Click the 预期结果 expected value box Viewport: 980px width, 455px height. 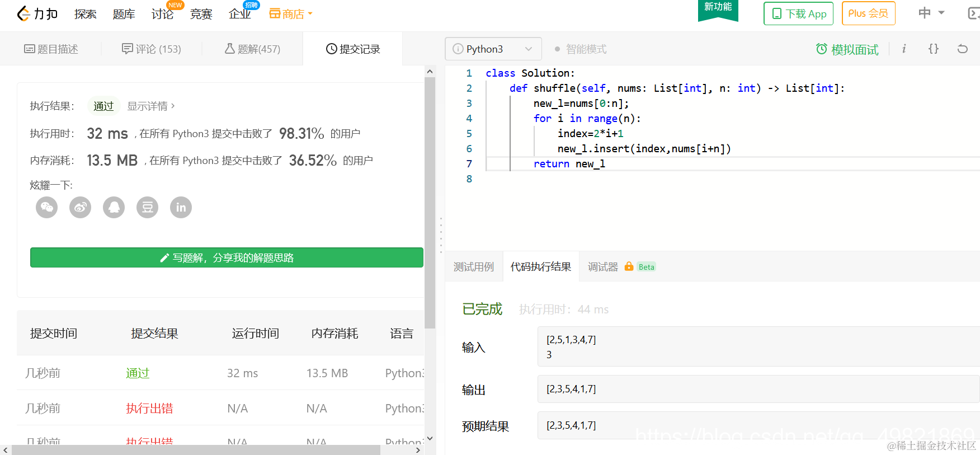pos(758,425)
